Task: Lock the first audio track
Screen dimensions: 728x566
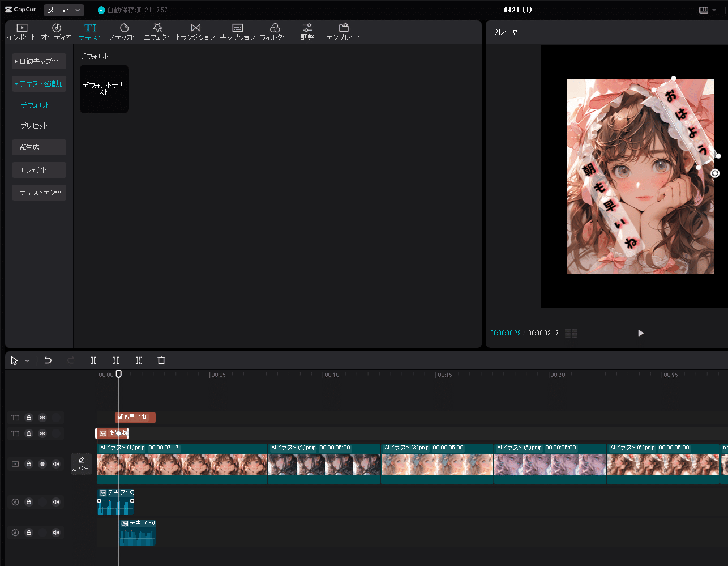Action: (x=29, y=502)
